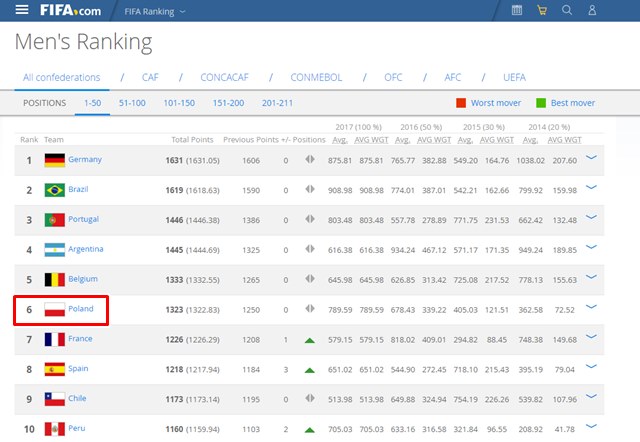Screen dimensions: 640x442
Task: Open the shopping cart icon
Action: 542,10
